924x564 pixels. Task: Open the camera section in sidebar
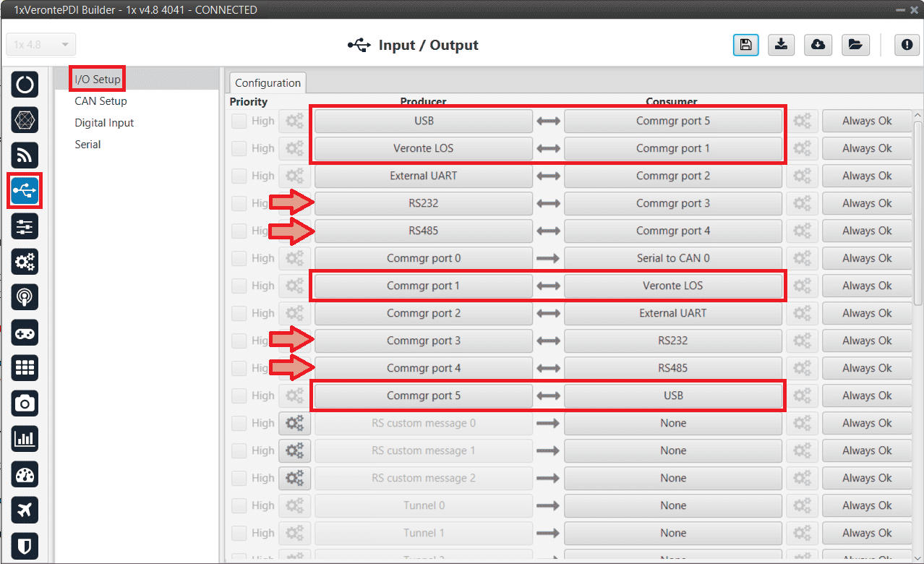(25, 403)
